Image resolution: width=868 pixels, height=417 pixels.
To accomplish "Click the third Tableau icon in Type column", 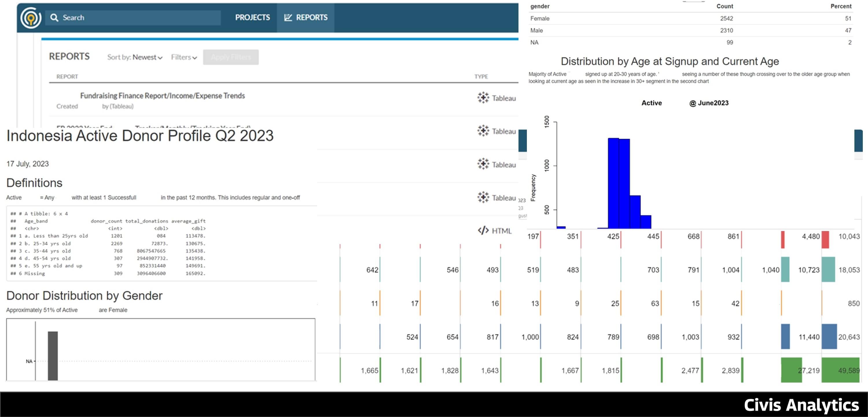I will click(x=483, y=164).
